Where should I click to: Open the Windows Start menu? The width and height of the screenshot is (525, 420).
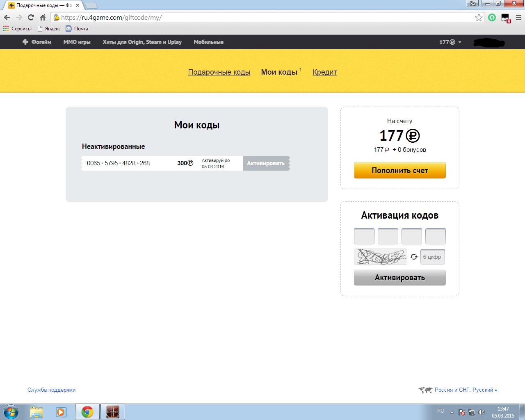[x=11, y=412]
